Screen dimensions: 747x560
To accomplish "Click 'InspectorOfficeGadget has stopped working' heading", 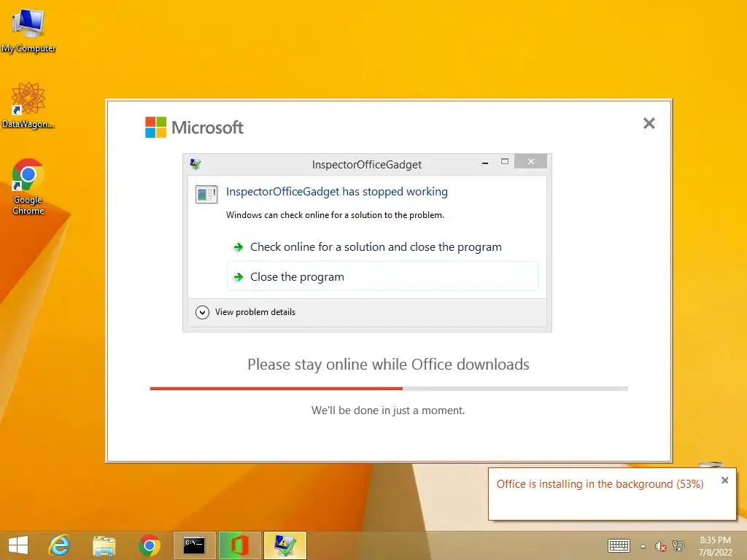I will coord(337,192).
